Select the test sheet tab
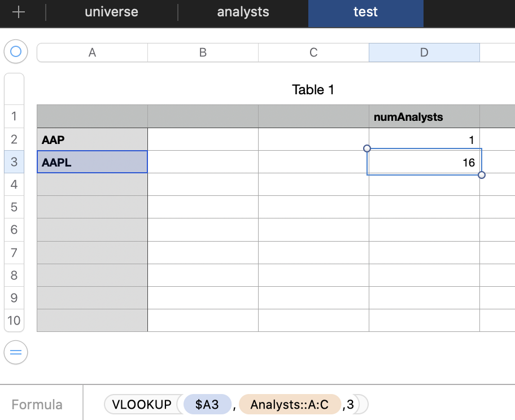515x420 pixels. pyautogui.click(x=365, y=12)
